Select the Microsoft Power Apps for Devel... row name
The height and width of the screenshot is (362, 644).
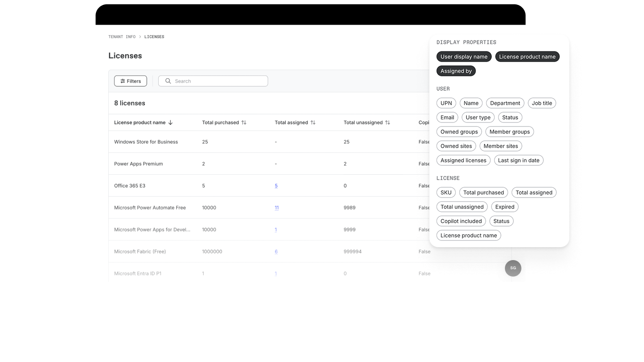(x=152, y=230)
